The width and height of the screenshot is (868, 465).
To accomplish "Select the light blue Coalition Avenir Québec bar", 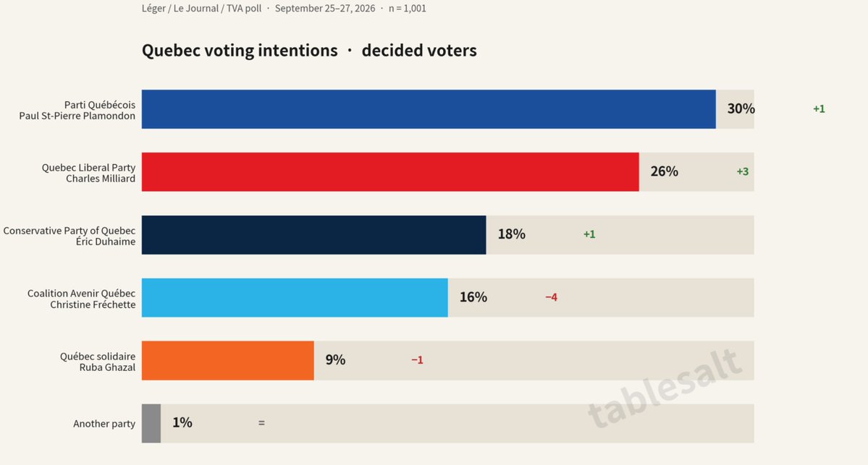I will (x=295, y=297).
